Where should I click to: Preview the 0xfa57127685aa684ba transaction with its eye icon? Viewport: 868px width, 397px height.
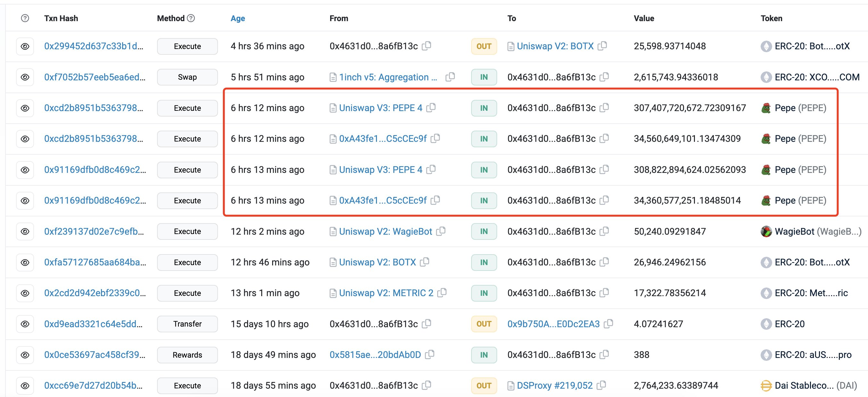[x=25, y=263]
